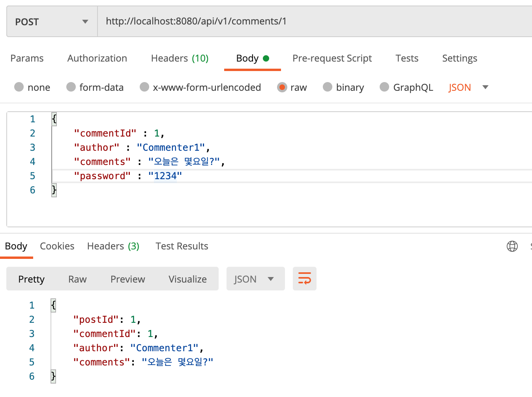Switch the response view to Preview
This screenshot has height=397, width=532.
point(128,279)
